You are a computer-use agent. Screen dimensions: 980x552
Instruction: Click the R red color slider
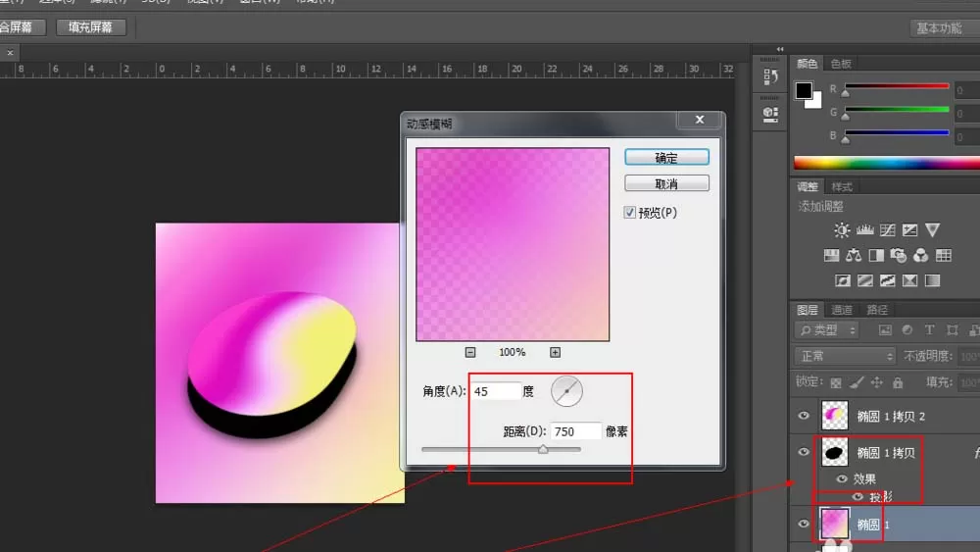pyautogui.click(x=897, y=86)
